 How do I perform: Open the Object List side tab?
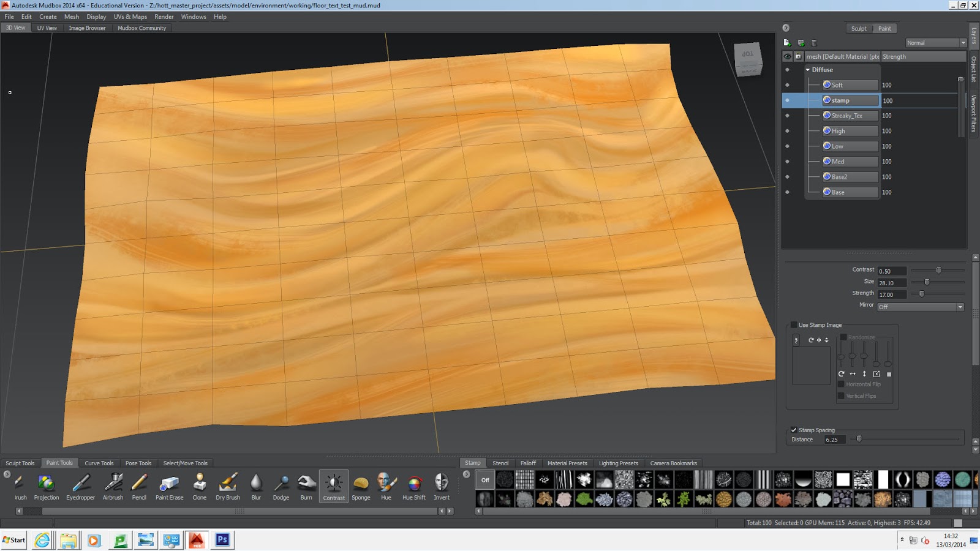[x=974, y=69]
